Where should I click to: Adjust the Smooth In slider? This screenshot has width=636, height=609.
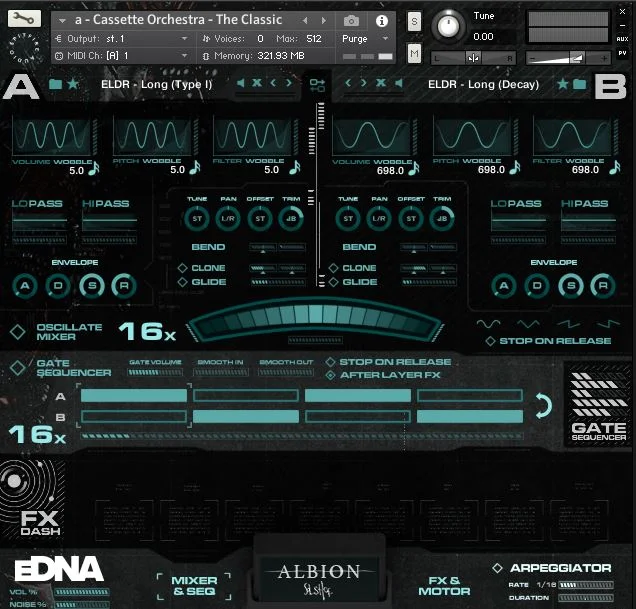(220, 372)
